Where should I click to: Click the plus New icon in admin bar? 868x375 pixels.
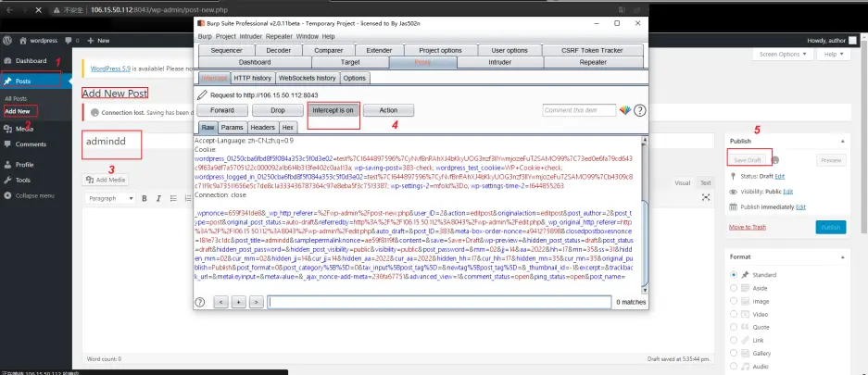(x=92, y=41)
